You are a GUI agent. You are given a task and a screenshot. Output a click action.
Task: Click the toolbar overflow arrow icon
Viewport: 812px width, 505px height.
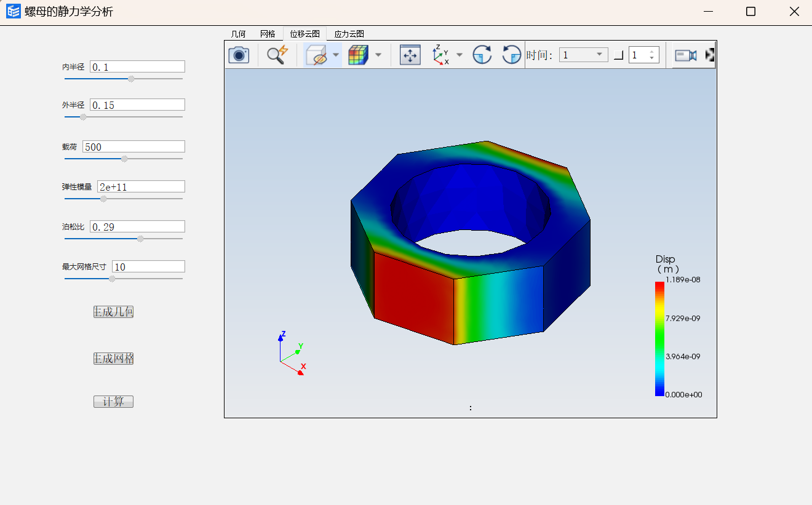point(710,55)
